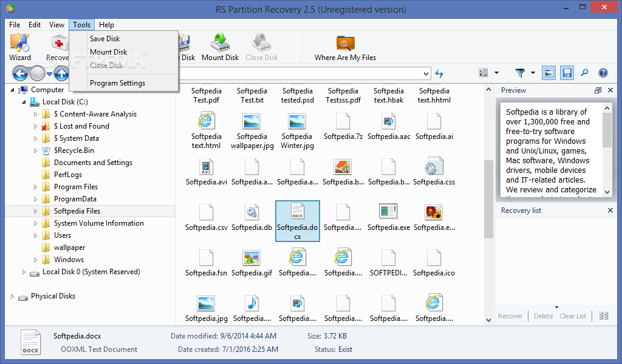Click the file list vertical scrollbar

(x=489, y=198)
